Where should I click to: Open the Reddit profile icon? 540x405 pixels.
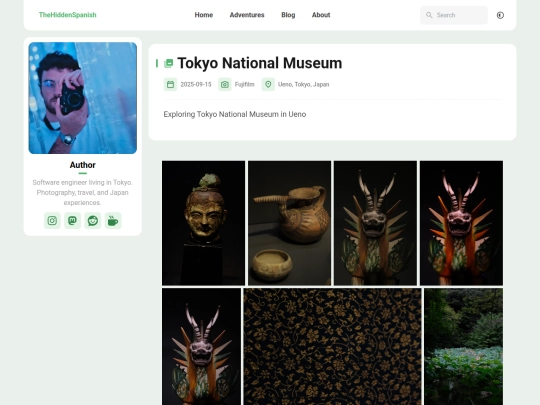[x=93, y=220]
